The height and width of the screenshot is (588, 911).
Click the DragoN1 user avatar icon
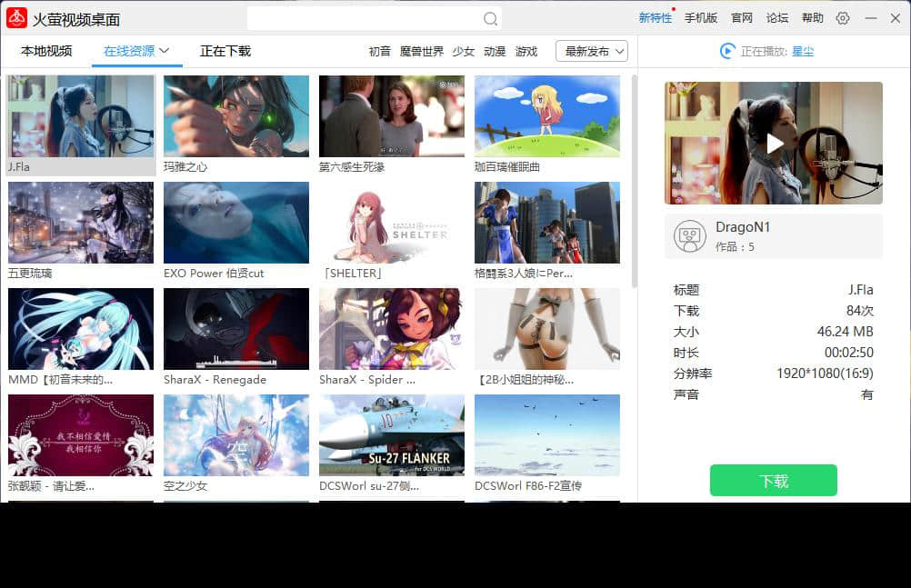pos(690,236)
